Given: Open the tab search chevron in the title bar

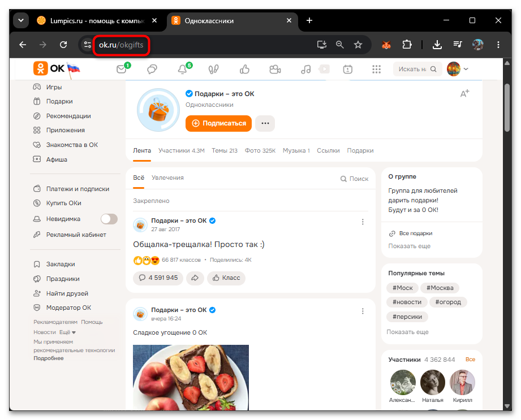Looking at the screenshot, I should click(20, 20).
